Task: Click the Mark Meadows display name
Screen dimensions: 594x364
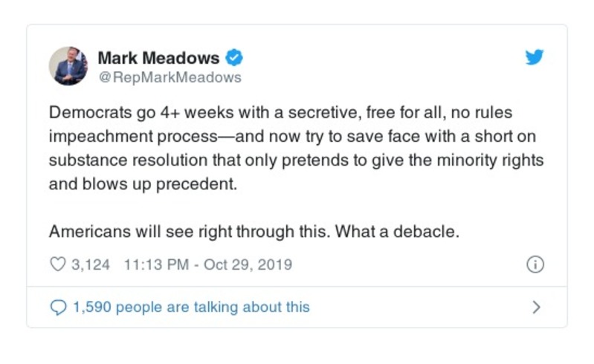Action: [158, 57]
